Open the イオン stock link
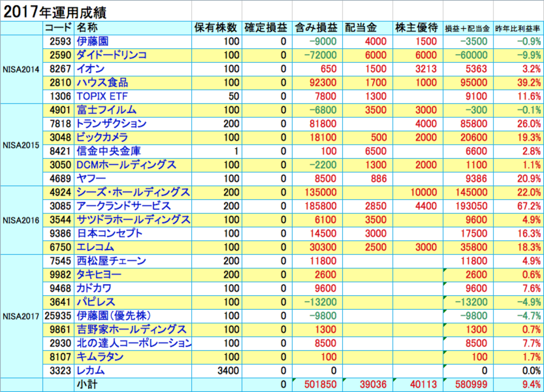This screenshot has width=544, height=392. [90, 69]
